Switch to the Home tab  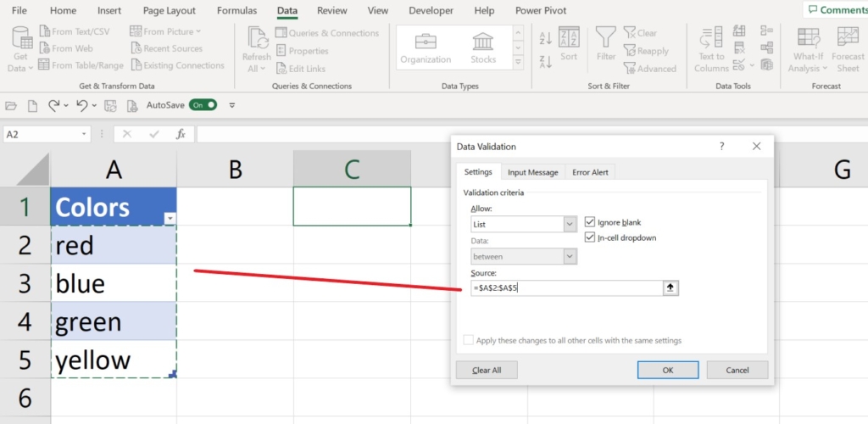click(63, 10)
